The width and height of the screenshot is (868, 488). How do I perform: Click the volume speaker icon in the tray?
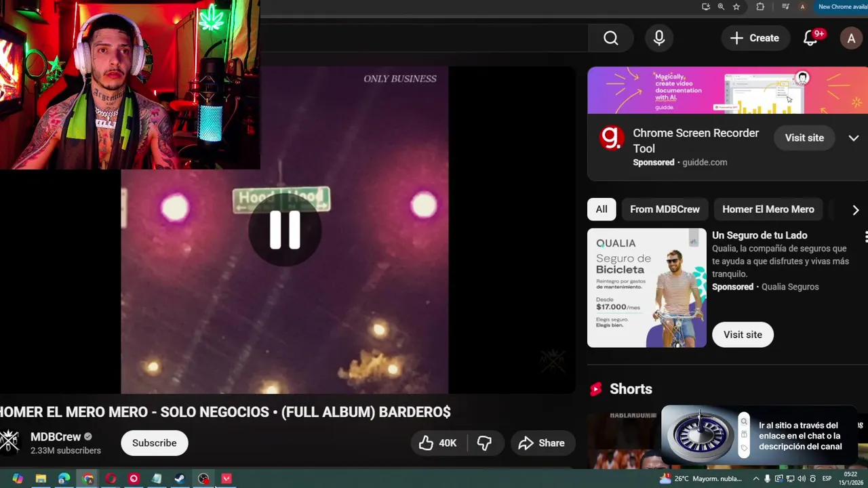pyautogui.click(x=801, y=479)
